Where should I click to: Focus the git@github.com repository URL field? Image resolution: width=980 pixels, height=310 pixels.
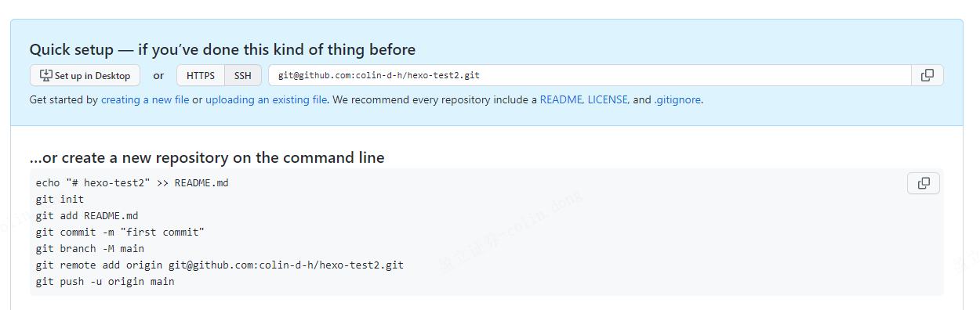point(590,76)
